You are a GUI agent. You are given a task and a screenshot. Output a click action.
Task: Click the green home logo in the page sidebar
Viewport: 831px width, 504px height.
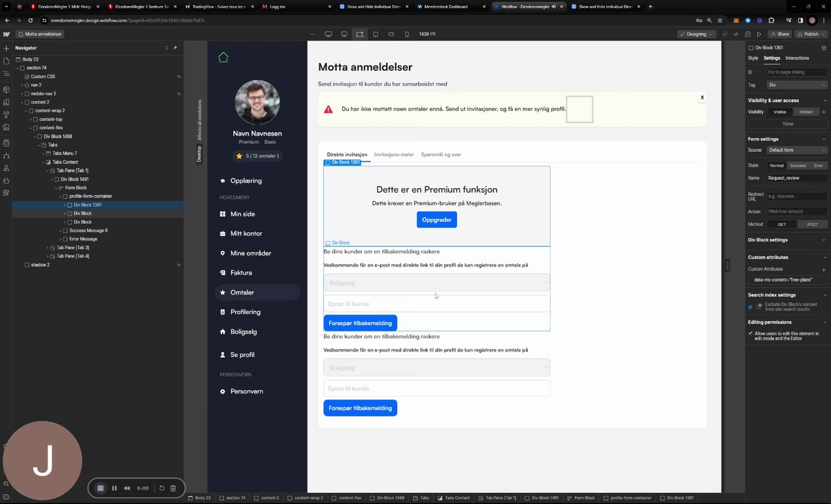click(223, 57)
